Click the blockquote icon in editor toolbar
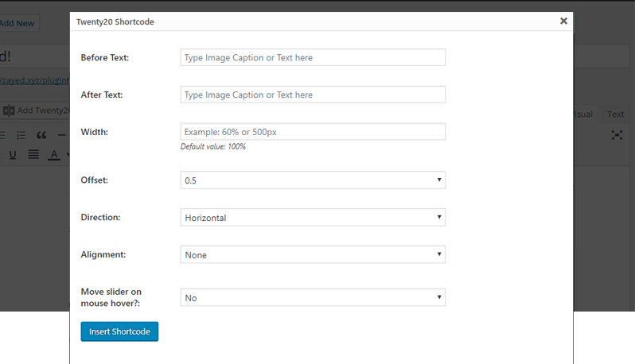 tap(41, 135)
